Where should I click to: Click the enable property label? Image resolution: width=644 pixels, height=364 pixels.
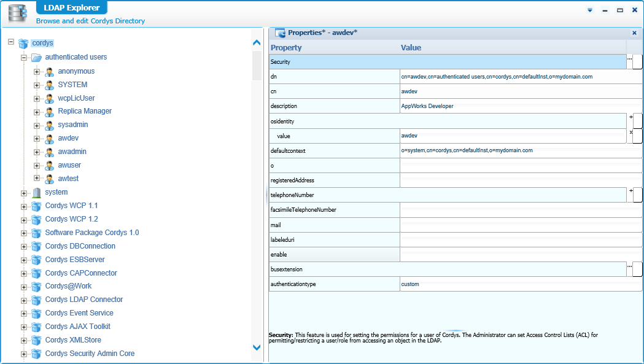tap(279, 255)
